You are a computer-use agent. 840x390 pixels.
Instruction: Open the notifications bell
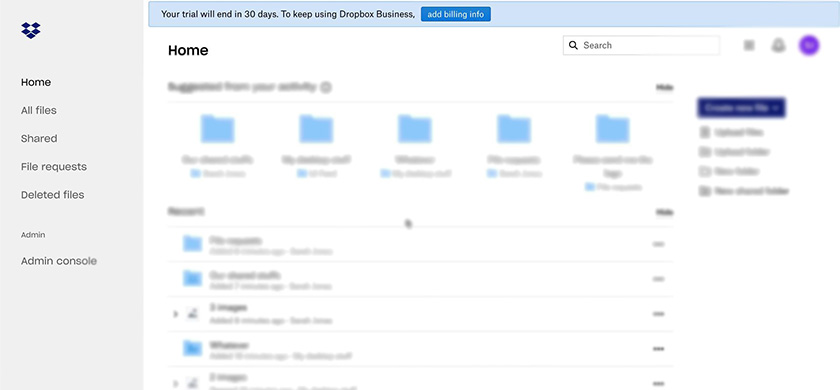tap(778, 46)
